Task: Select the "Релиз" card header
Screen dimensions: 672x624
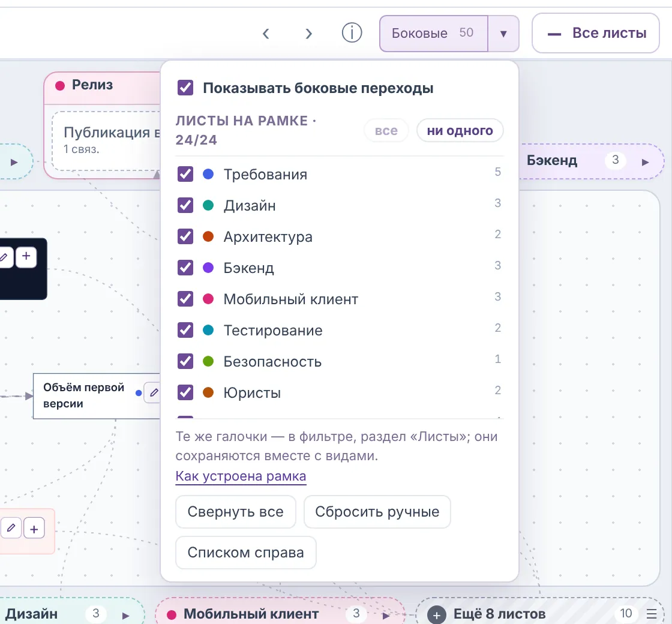Action: coord(102,88)
